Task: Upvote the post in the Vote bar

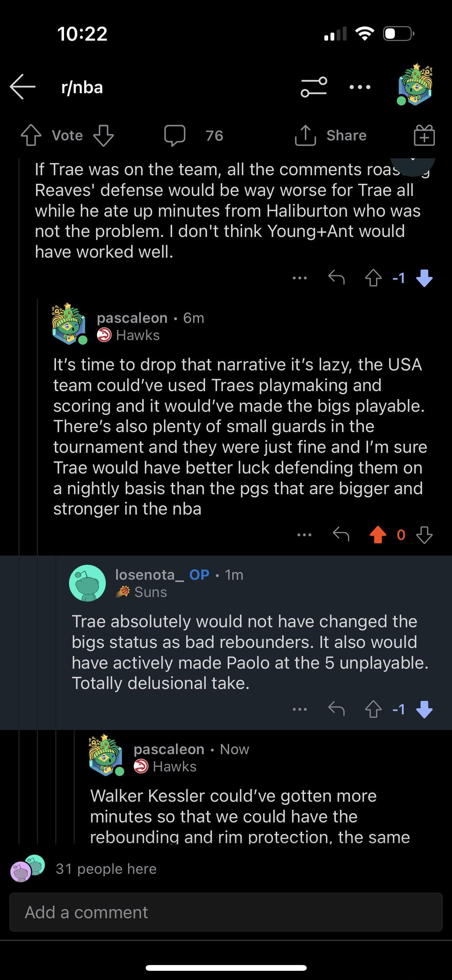Action: (31, 136)
